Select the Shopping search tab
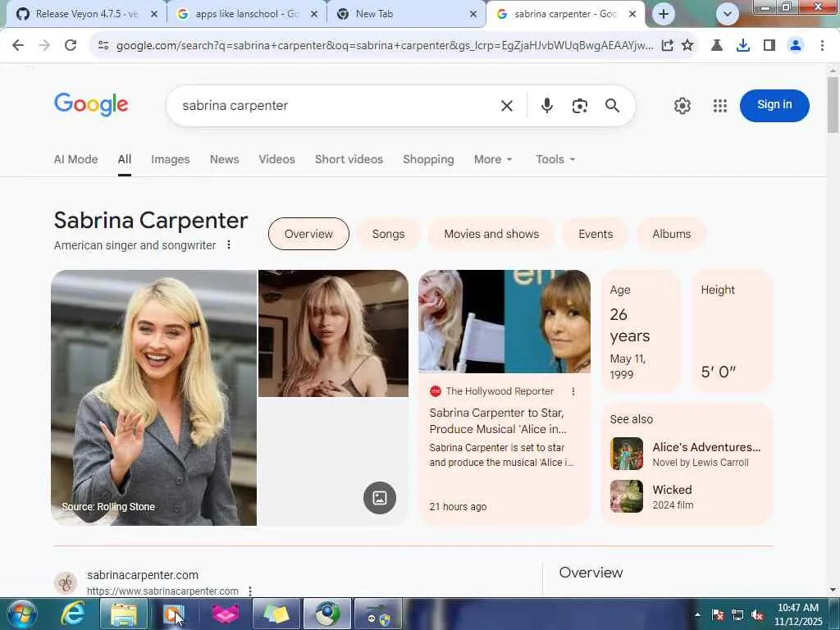Image resolution: width=840 pixels, height=630 pixels. (428, 160)
